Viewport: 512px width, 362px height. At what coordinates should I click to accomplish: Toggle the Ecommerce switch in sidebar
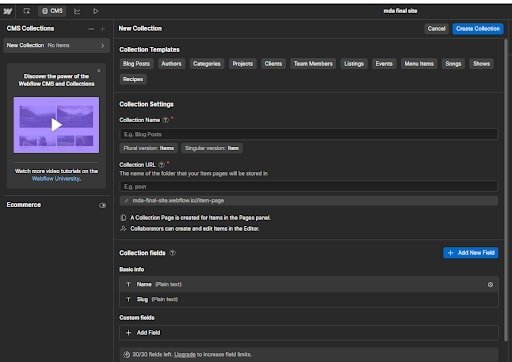coord(102,205)
